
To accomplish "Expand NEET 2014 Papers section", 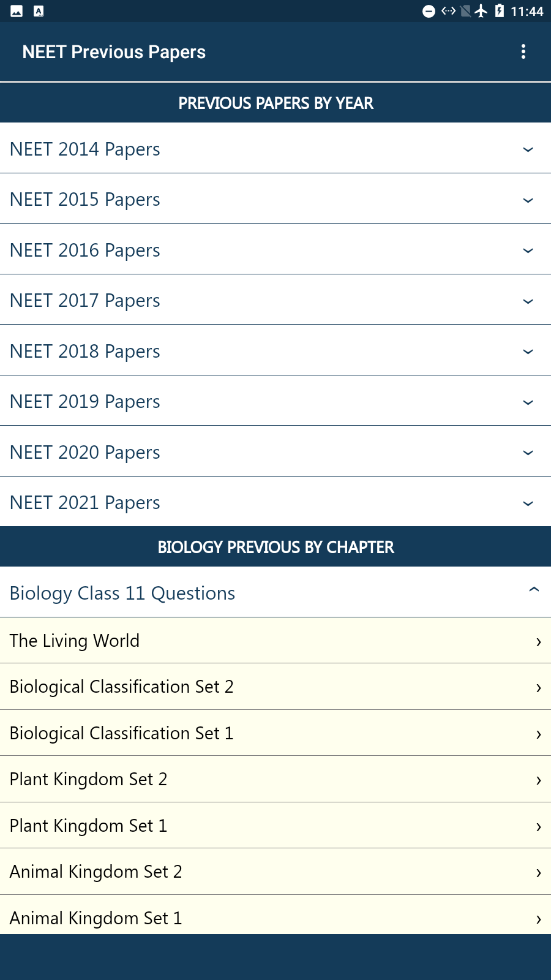I will point(275,148).
